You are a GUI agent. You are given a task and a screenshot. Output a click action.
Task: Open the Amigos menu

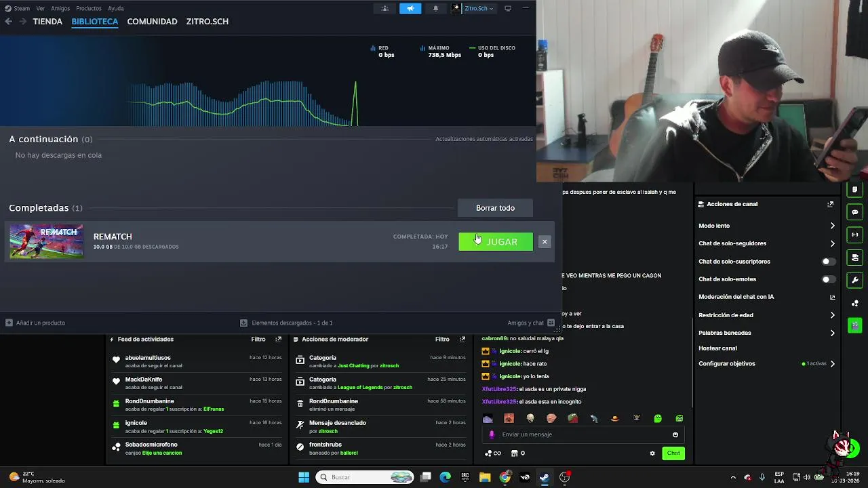pyautogui.click(x=60, y=8)
